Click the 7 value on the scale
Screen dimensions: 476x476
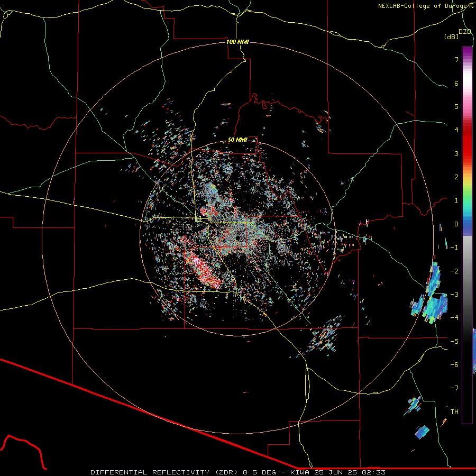click(x=456, y=59)
